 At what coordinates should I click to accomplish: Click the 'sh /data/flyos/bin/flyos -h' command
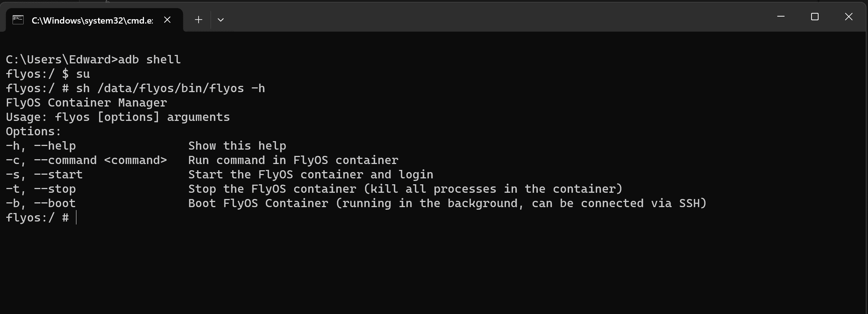point(170,88)
